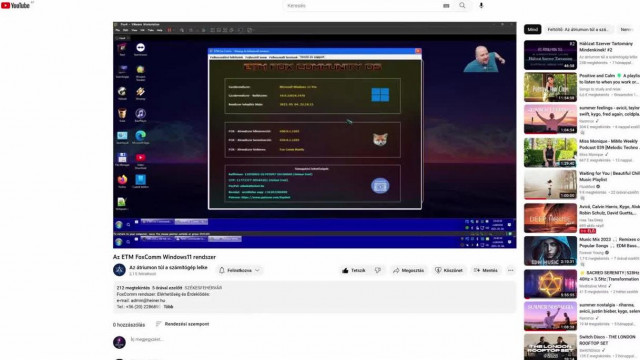Open the VMware File menu

tap(118, 30)
